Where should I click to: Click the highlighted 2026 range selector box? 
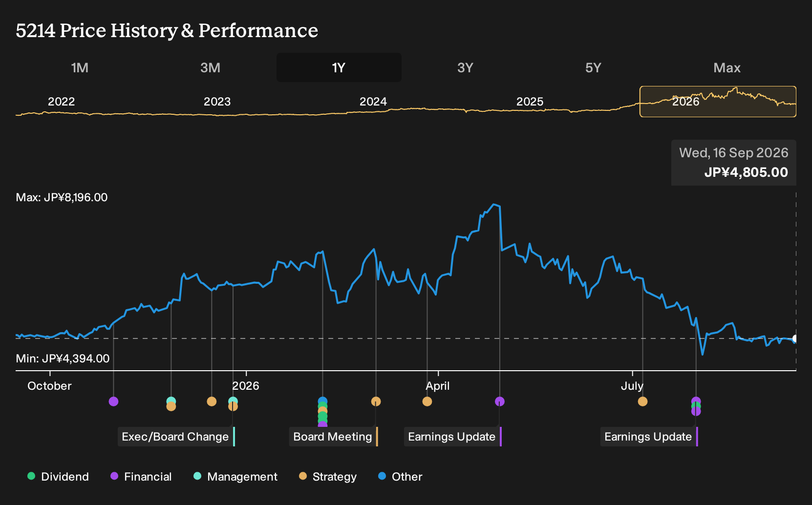pos(718,102)
